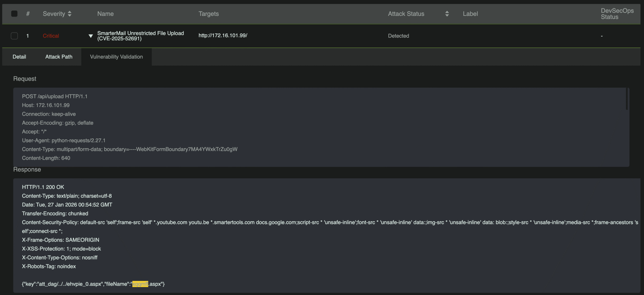Click the Label column header
This screenshot has height=295, width=644.
coord(470,14)
